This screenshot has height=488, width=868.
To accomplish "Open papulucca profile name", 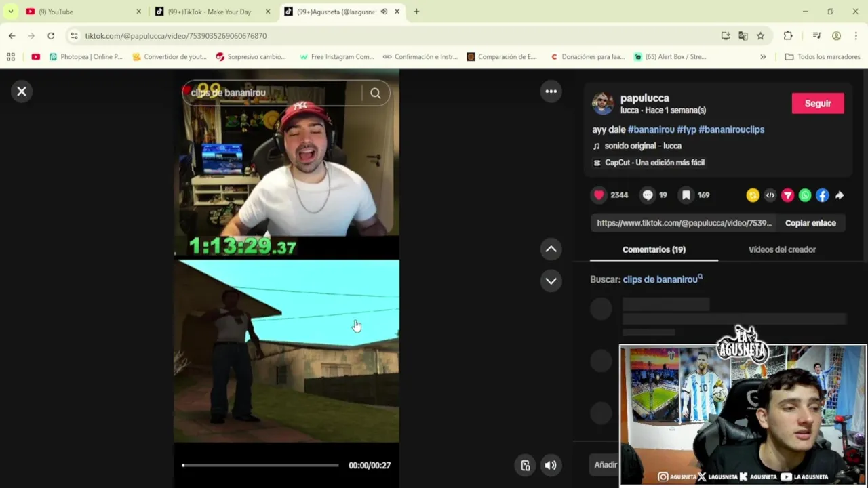I will coord(645,98).
